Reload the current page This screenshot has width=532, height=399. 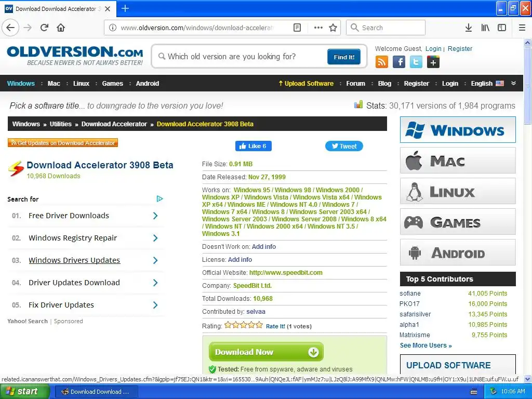[x=44, y=28]
